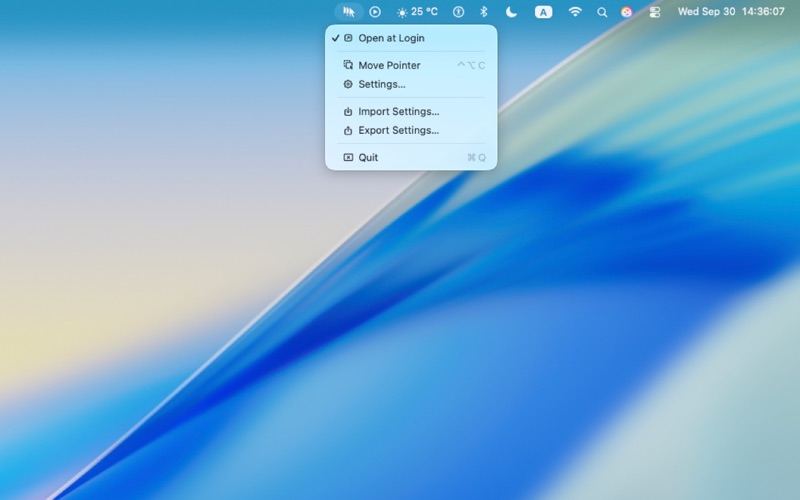Open the Bluetooth menu bar icon
Image resolution: width=800 pixels, height=500 pixels.
(484, 12)
